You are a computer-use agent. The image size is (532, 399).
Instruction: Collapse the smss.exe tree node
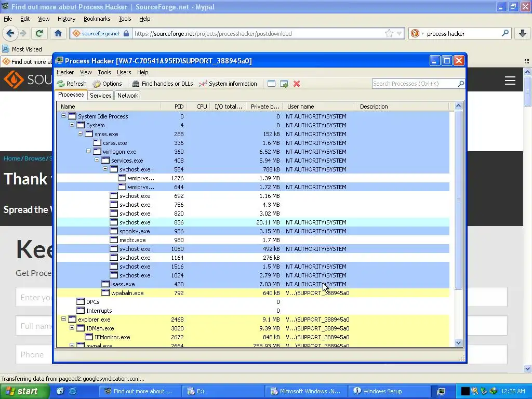[80, 134]
